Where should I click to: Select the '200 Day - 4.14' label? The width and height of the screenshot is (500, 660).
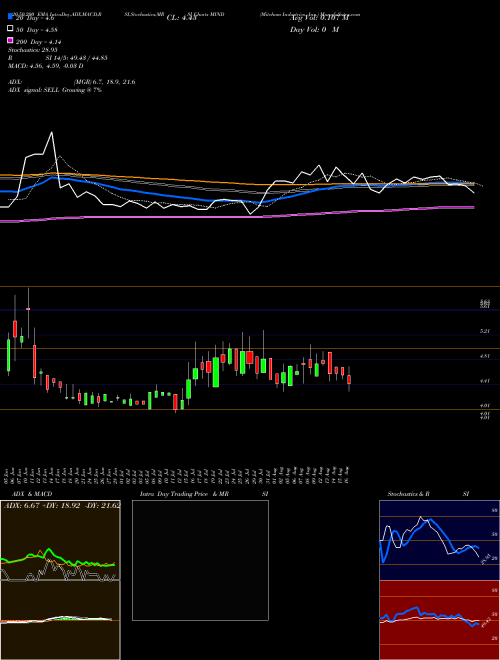coord(39,42)
